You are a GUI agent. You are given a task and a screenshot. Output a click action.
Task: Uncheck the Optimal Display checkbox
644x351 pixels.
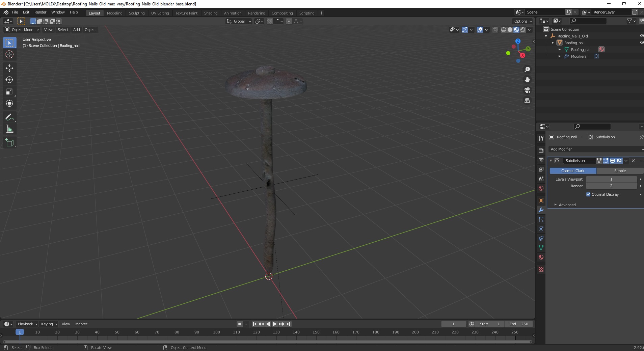[x=588, y=194]
